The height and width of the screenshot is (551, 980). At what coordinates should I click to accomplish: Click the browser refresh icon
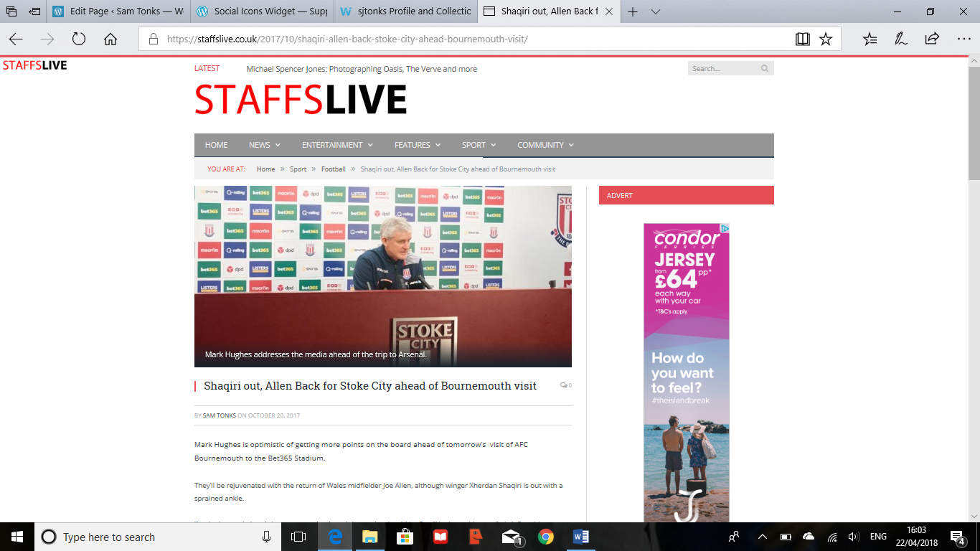79,39
